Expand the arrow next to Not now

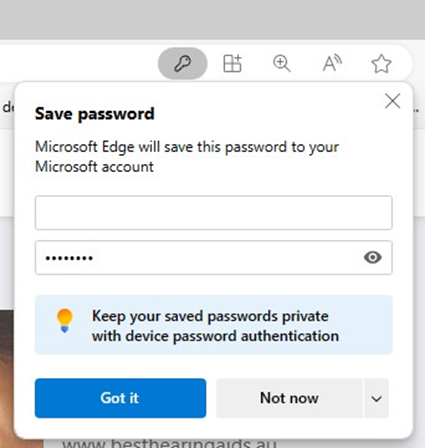[x=376, y=398]
